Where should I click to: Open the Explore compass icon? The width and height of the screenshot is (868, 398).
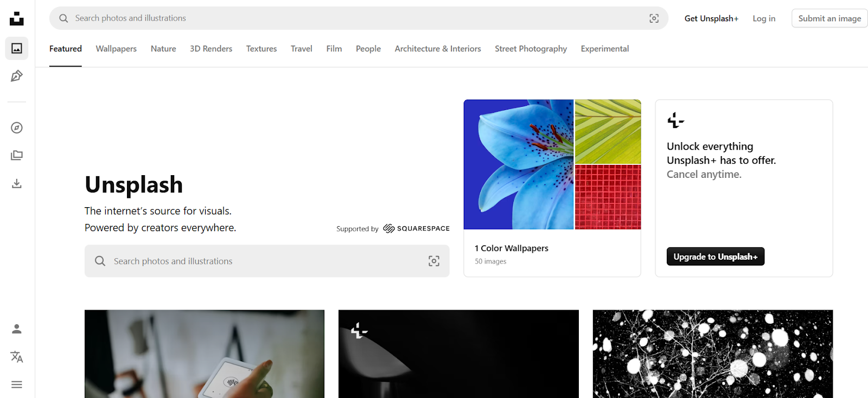[x=17, y=128]
